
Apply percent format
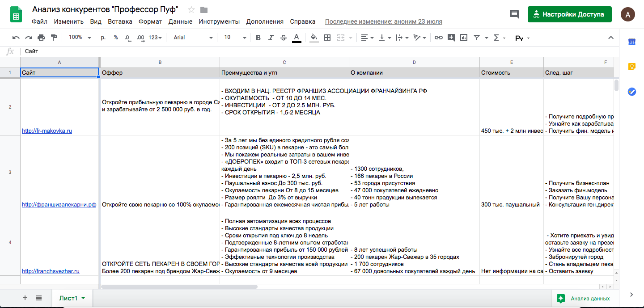[x=116, y=38]
